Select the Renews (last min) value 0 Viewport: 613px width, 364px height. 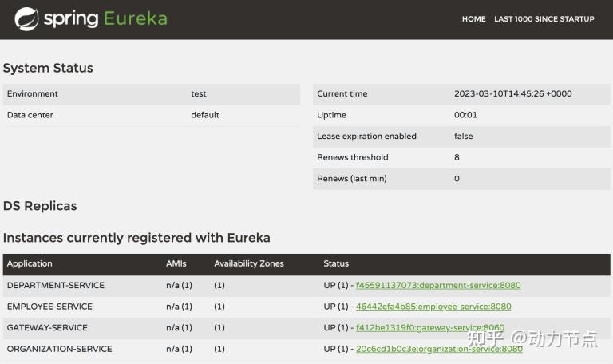click(457, 178)
